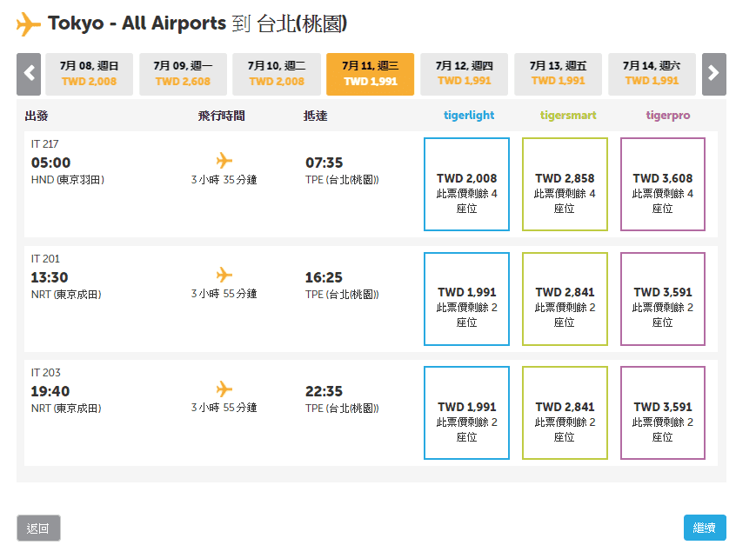Click the plane icon in IT 201 row
This screenshot has height=545, width=756.
pyautogui.click(x=224, y=275)
